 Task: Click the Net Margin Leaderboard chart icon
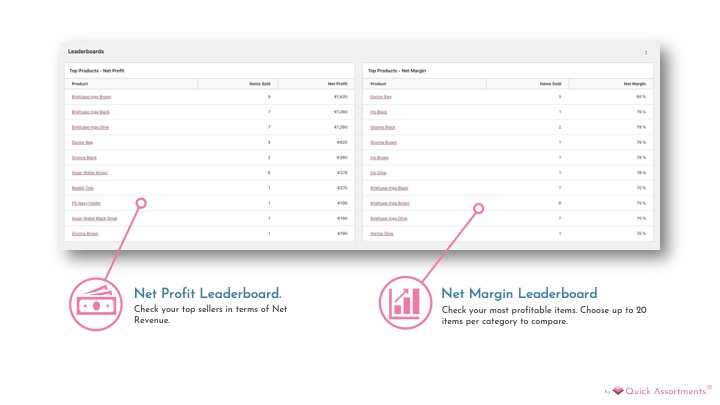tap(405, 303)
